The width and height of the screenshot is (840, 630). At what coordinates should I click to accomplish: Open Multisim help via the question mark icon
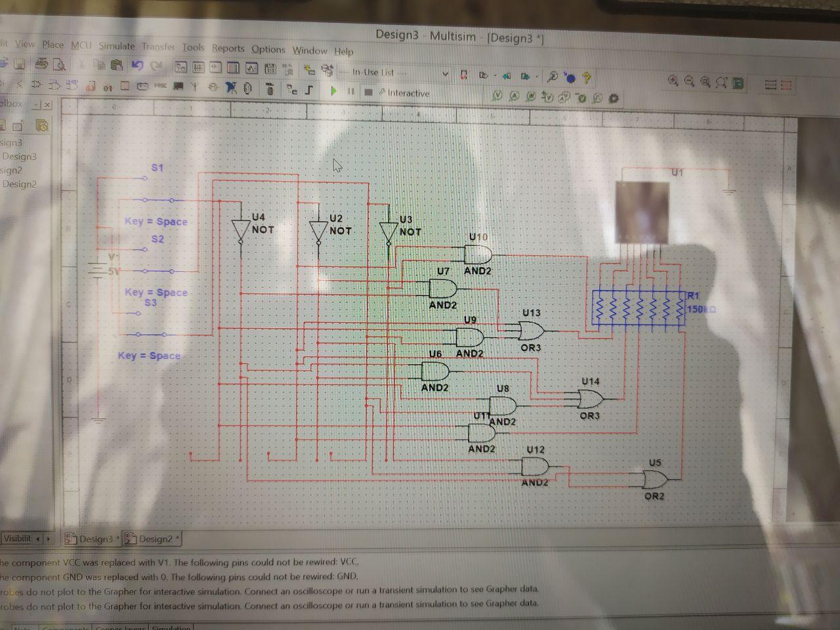(586, 77)
